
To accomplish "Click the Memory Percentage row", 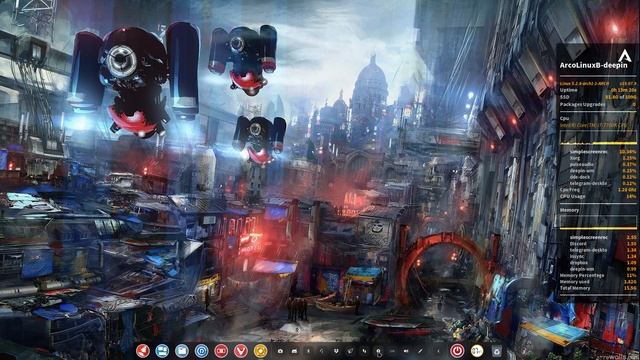I will (598, 276).
